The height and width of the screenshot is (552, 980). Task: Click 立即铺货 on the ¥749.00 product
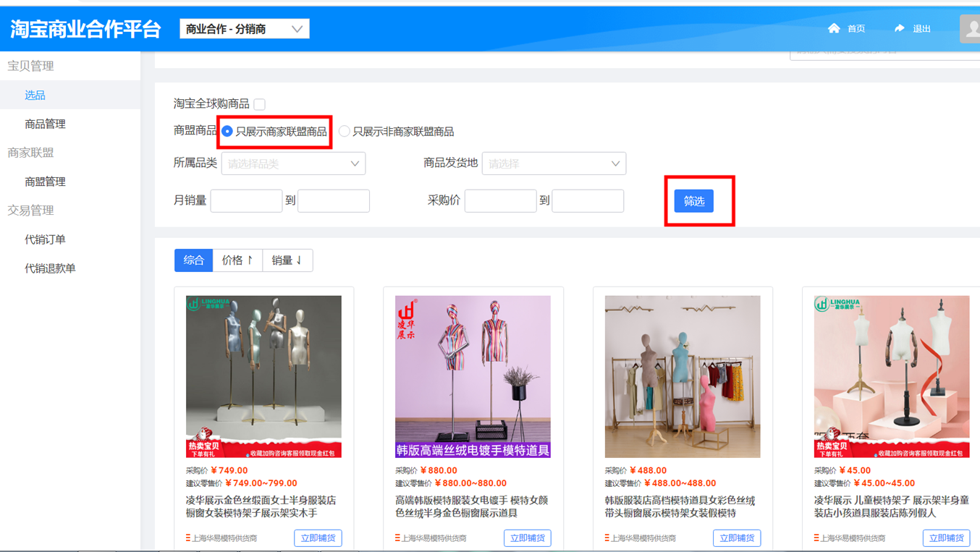pyautogui.click(x=318, y=538)
